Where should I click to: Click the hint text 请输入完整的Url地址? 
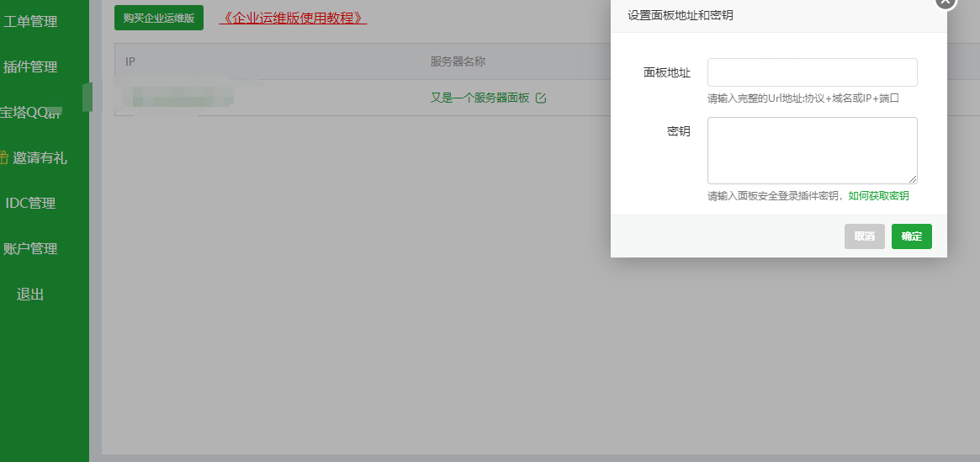(803, 98)
